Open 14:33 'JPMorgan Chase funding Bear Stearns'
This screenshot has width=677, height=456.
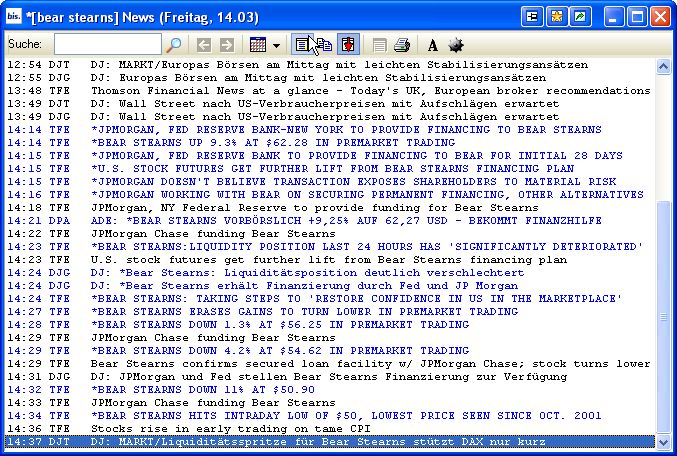[330, 402]
